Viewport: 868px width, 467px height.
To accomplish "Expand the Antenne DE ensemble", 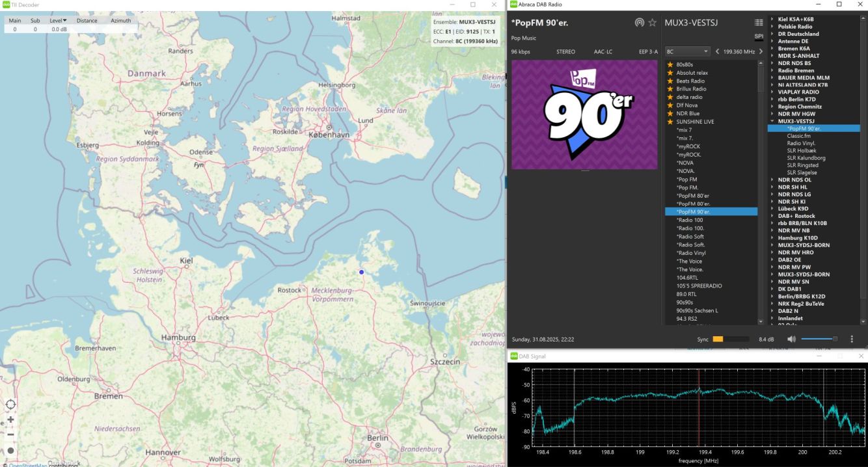I will (x=772, y=41).
